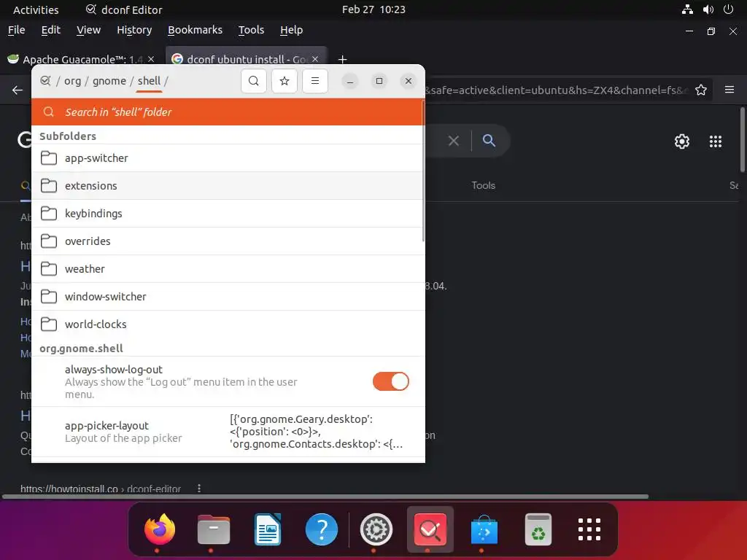Open Trash from the dock
Viewport: 747px width, 560px height.
click(538, 529)
